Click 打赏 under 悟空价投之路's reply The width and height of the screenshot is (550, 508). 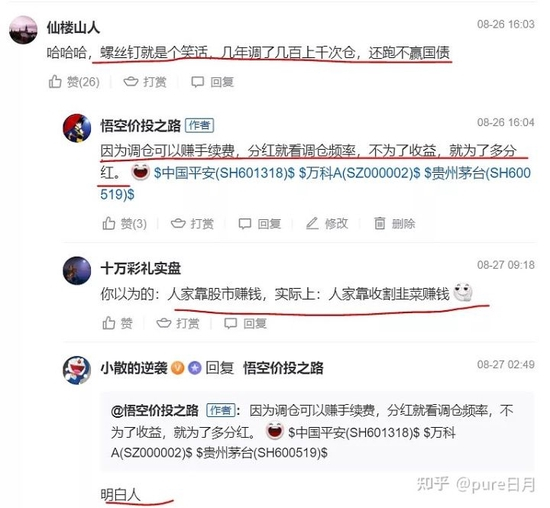(x=192, y=223)
